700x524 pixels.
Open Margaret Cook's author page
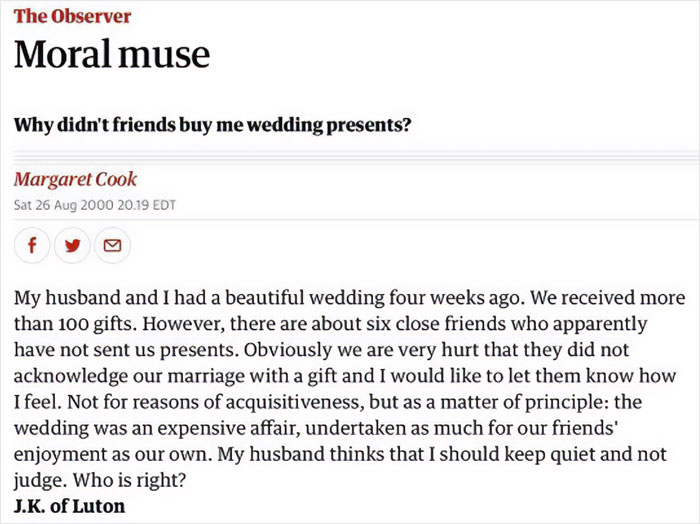75,180
